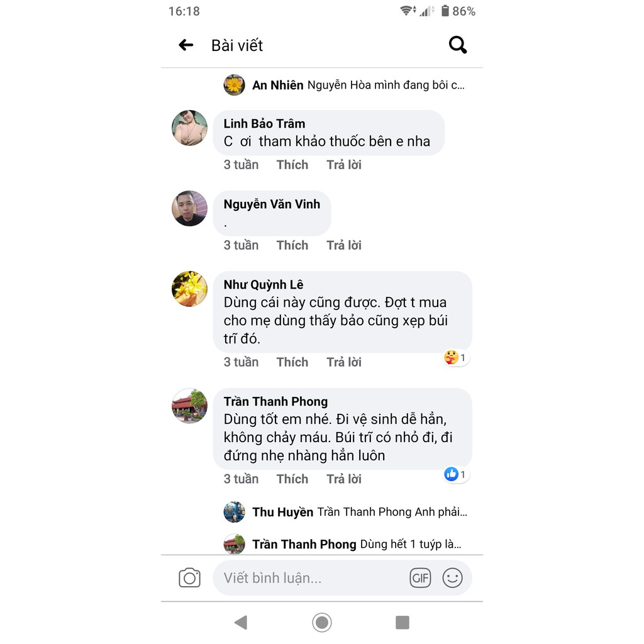Tap the Android back navigation triangle

click(241, 622)
